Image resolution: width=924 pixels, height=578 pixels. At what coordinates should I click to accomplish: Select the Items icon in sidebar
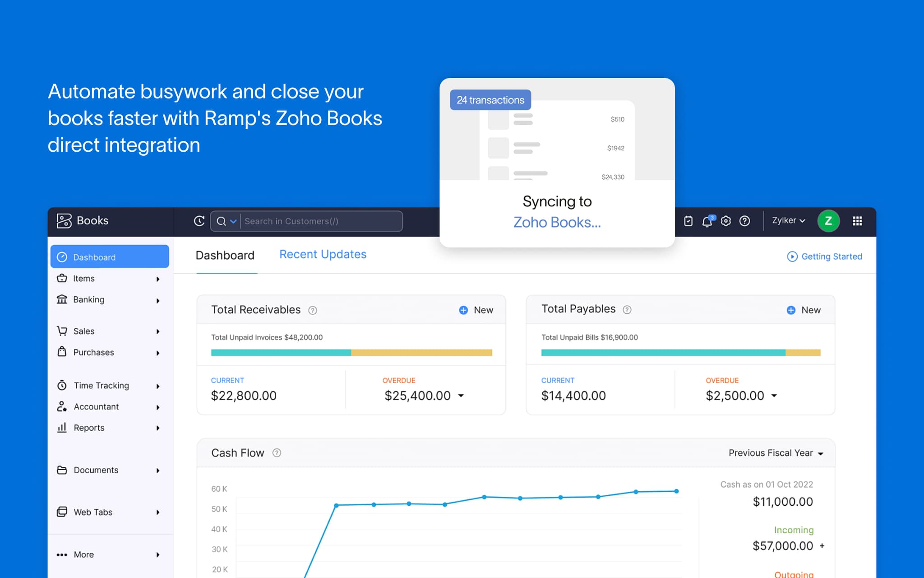coord(62,278)
